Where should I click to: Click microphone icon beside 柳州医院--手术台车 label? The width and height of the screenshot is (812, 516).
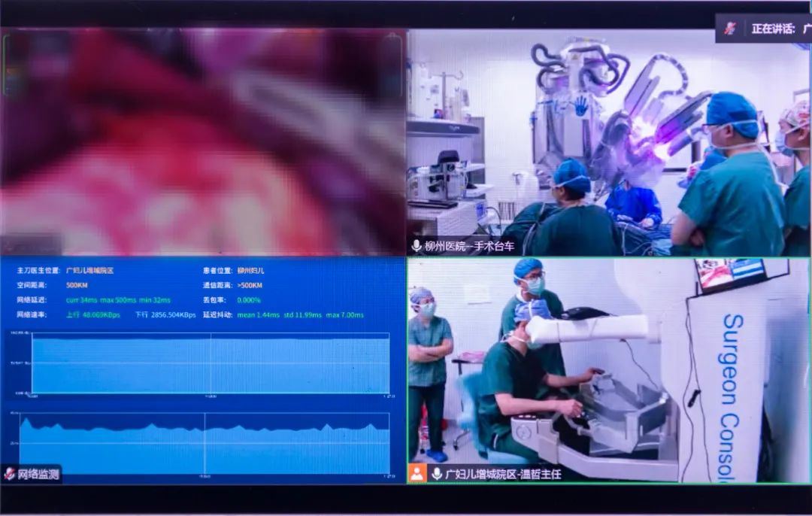pyautogui.click(x=416, y=246)
